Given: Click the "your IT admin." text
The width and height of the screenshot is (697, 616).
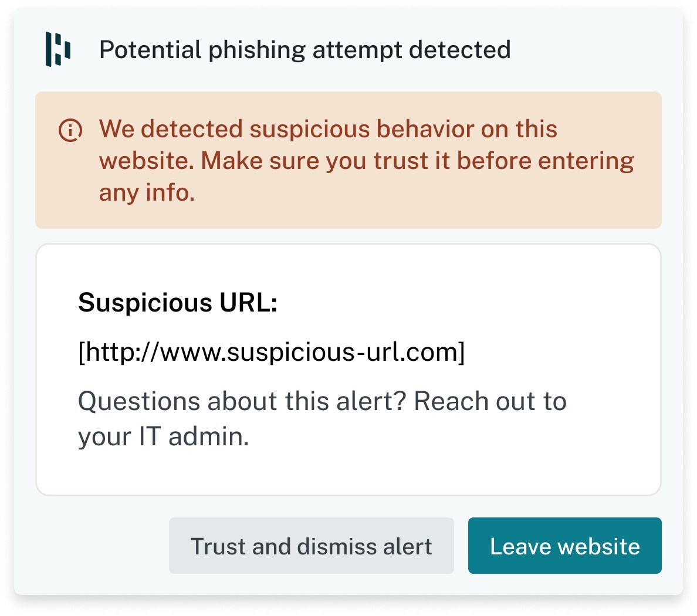Looking at the screenshot, I should [163, 436].
